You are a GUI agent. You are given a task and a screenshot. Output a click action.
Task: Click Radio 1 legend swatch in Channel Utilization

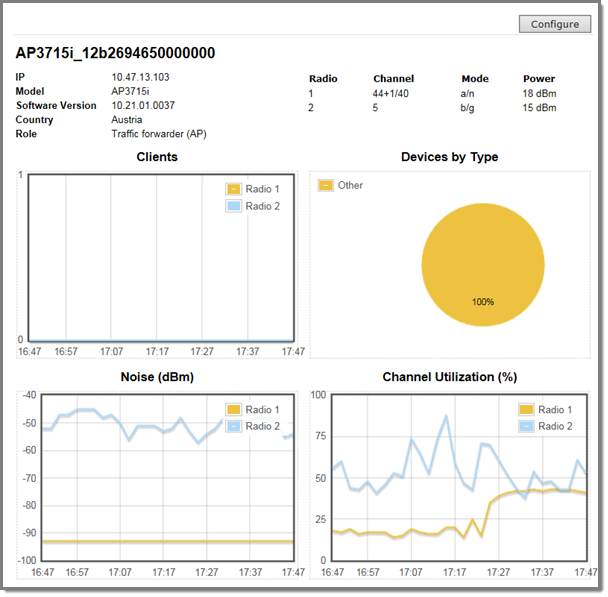pos(526,410)
